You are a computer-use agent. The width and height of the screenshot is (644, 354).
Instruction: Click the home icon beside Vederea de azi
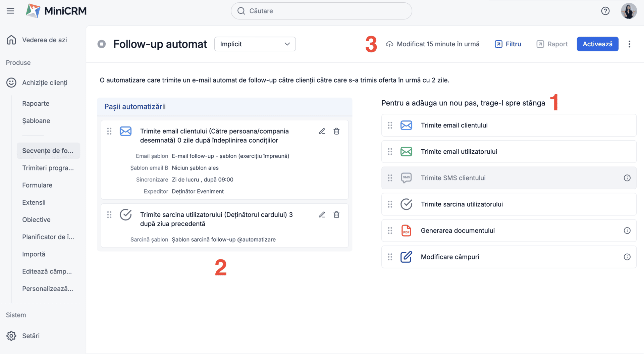tap(11, 40)
